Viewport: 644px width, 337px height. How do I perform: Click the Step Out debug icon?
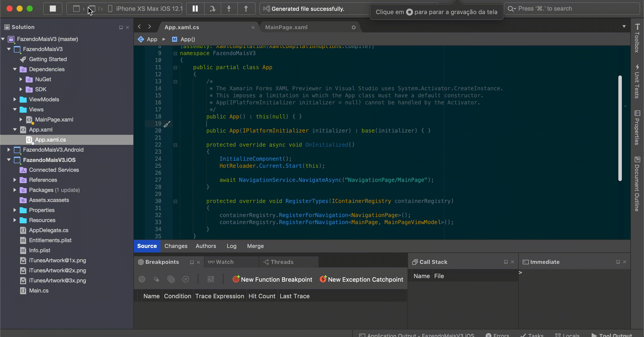coord(246,9)
